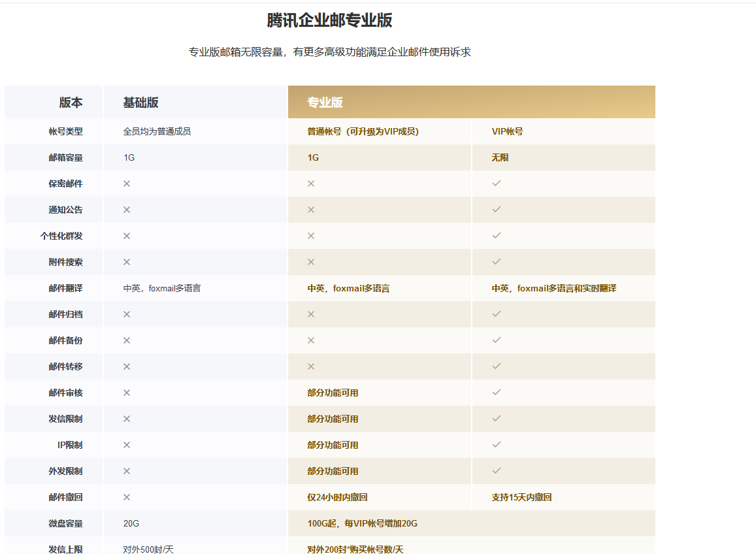This screenshot has height=554, width=756.
Task: Click the 无限 mailbox capacity cell
Action: (x=500, y=157)
